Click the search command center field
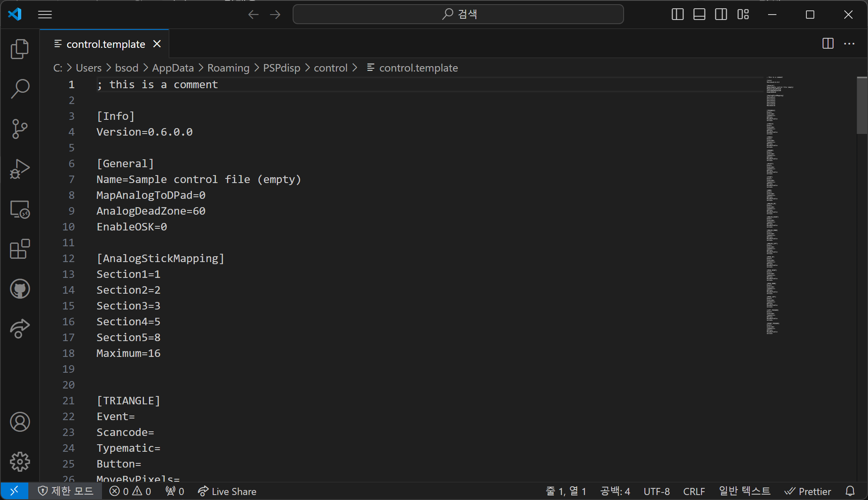 coord(458,15)
